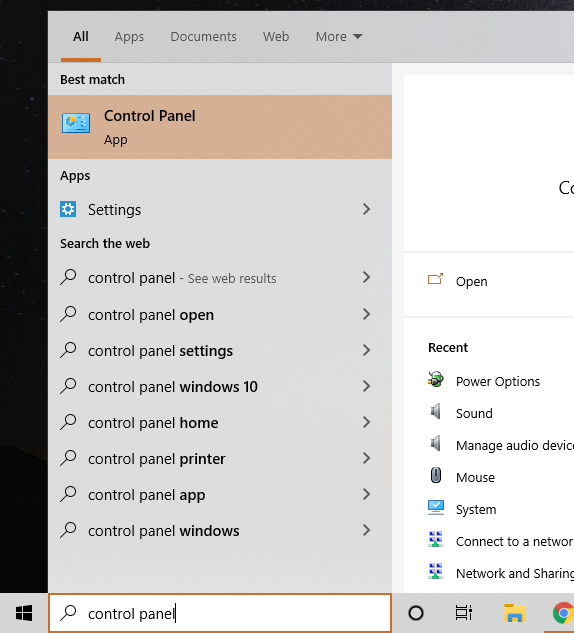Open Cortana circle icon on taskbar
The width and height of the screenshot is (574, 633).
click(416, 613)
